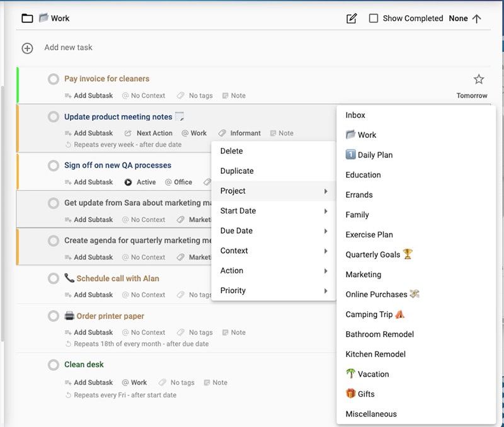Click the No tags icon on Pay invoice task

181,95
